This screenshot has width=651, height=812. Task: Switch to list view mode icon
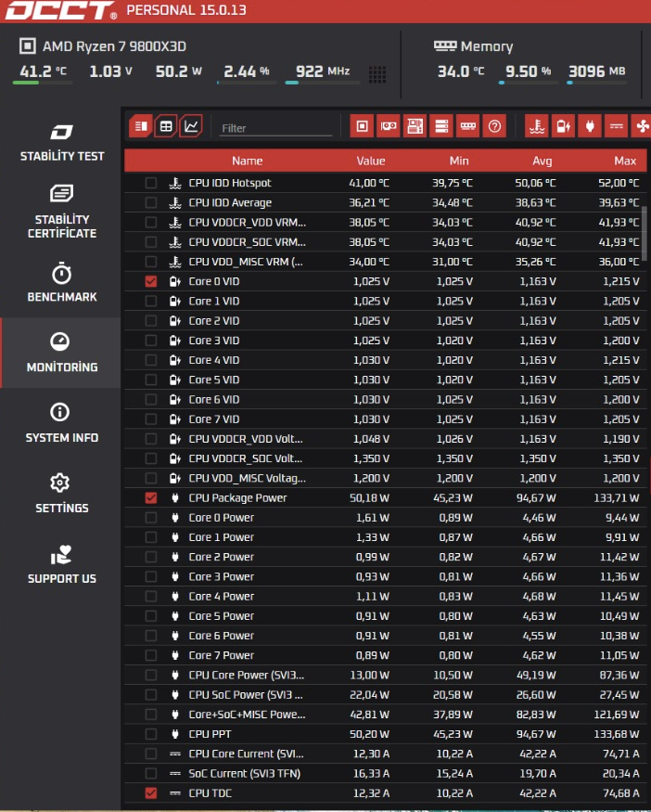(x=141, y=126)
